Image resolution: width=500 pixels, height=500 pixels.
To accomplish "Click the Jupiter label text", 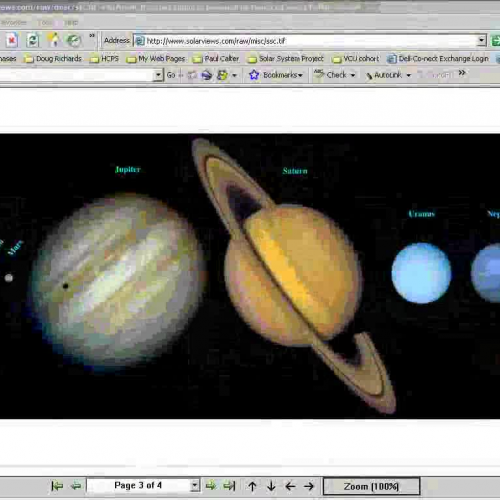I will [128, 170].
